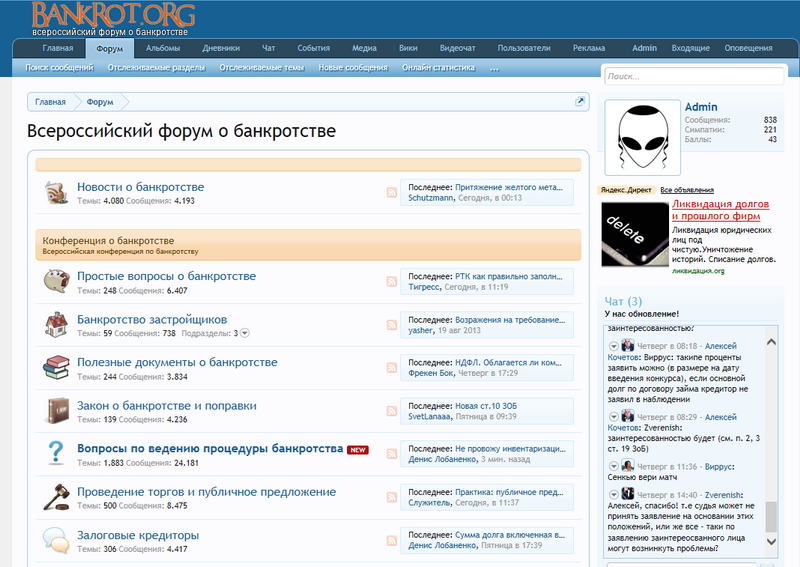Click the house icon for Банкротство застройщиков
Screen dimensions: 800x567
[x=55, y=324]
